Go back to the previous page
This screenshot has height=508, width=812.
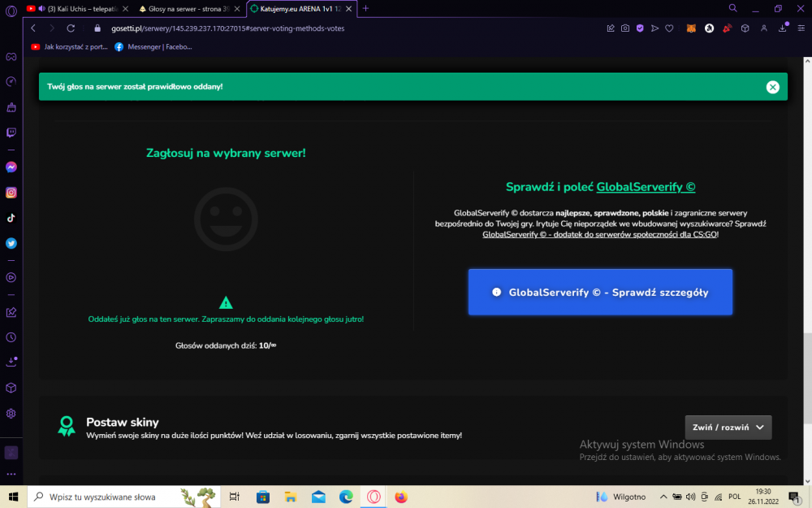click(x=33, y=28)
